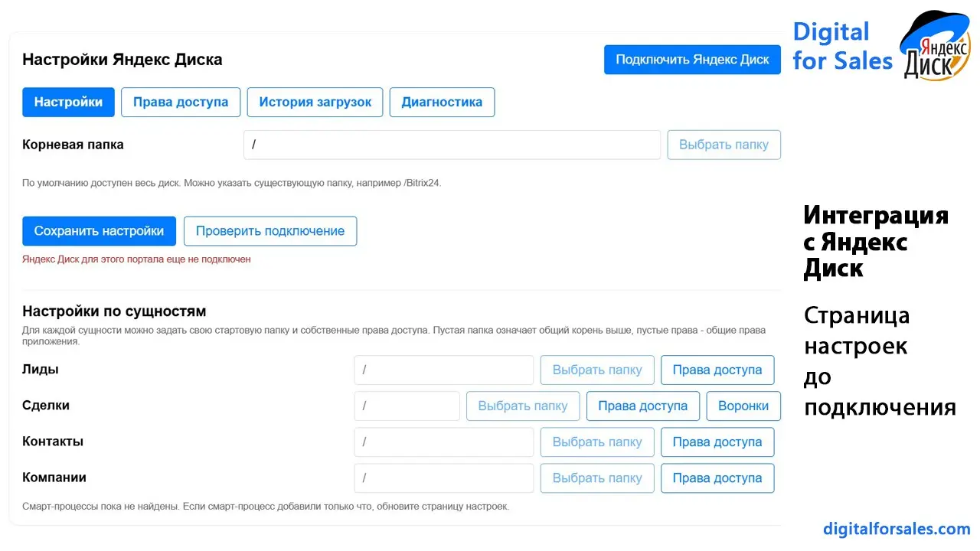Image resolution: width=980 pixels, height=551 pixels.
Task: Open the Настройки tab
Action: tap(68, 103)
